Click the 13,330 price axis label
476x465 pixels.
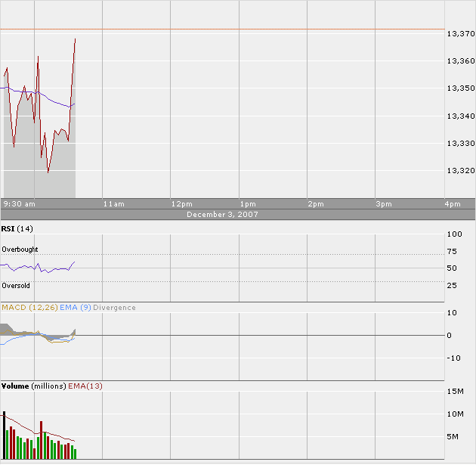460,144
